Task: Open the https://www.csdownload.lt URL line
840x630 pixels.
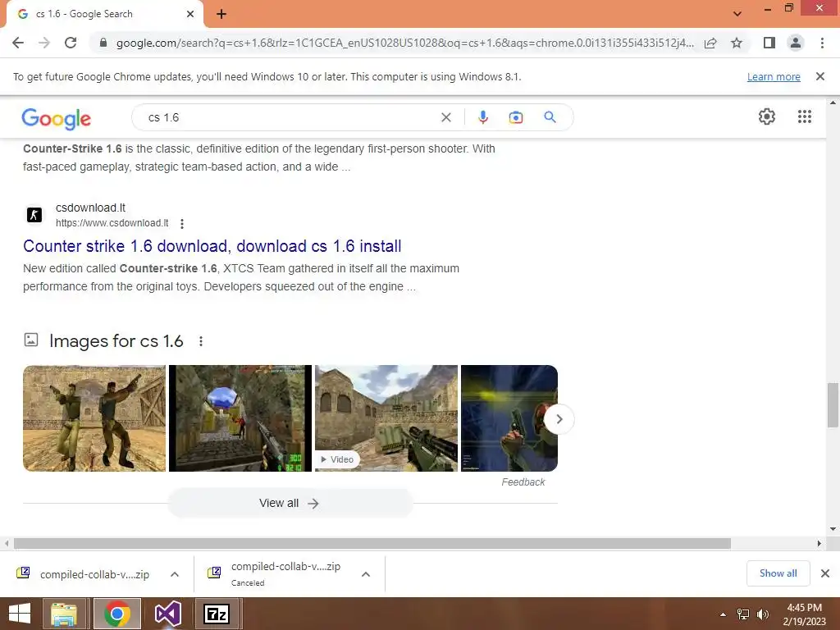Action: click(x=112, y=223)
